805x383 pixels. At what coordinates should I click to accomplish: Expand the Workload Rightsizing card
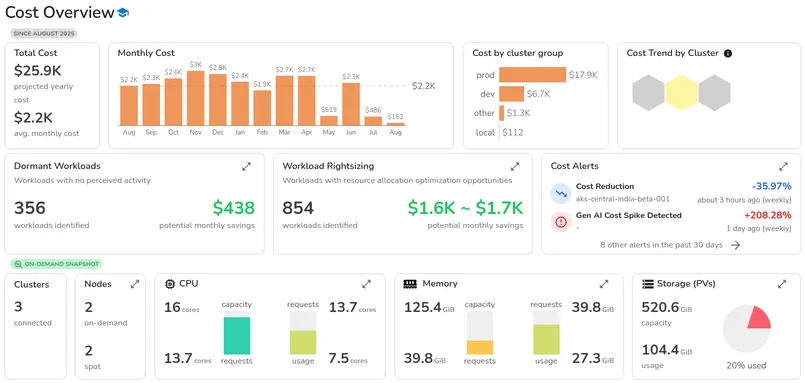515,167
